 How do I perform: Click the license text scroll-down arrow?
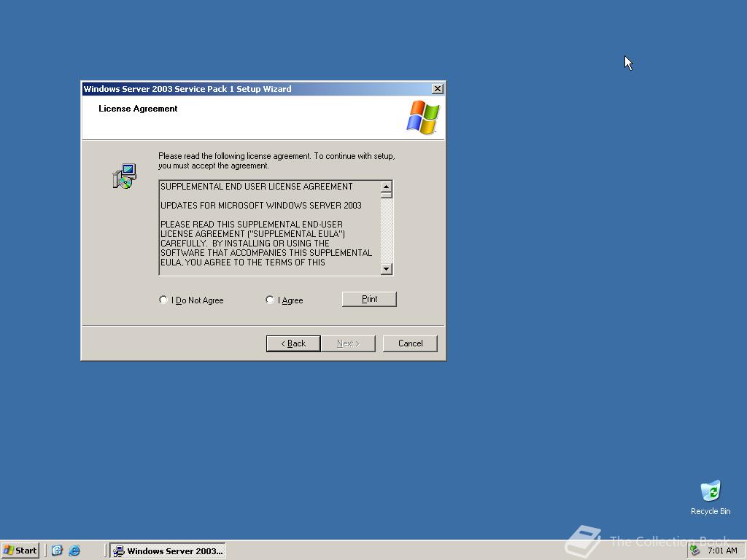click(x=387, y=269)
